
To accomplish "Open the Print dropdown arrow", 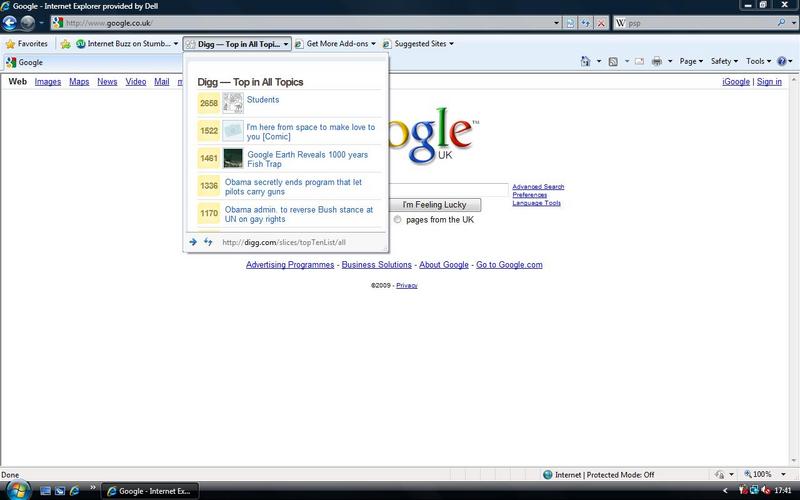I will click(669, 61).
